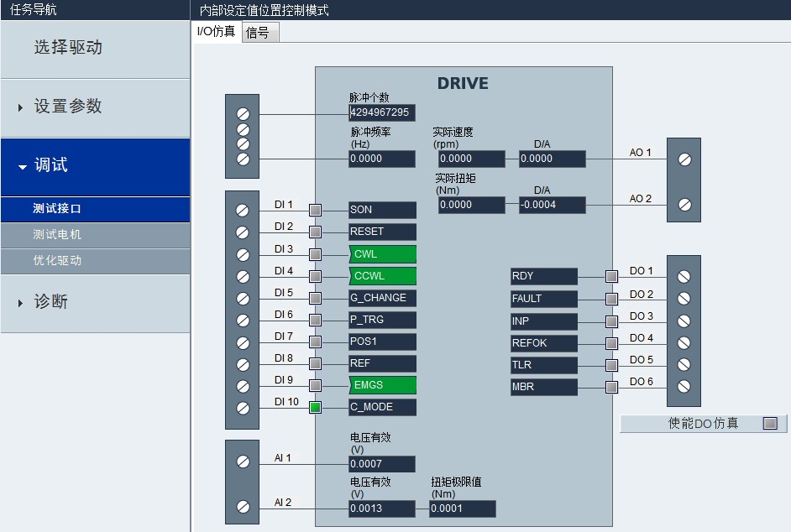791x532 pixels.
Task: Click the green CWL signal box
Action: point(382,254)
